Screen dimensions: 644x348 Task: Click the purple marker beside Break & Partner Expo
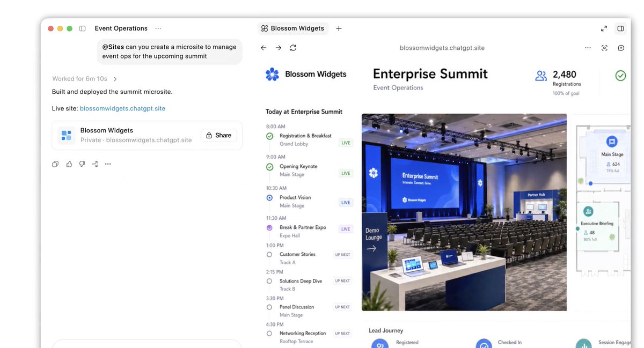pyautogui.click(x=269, y=228)
